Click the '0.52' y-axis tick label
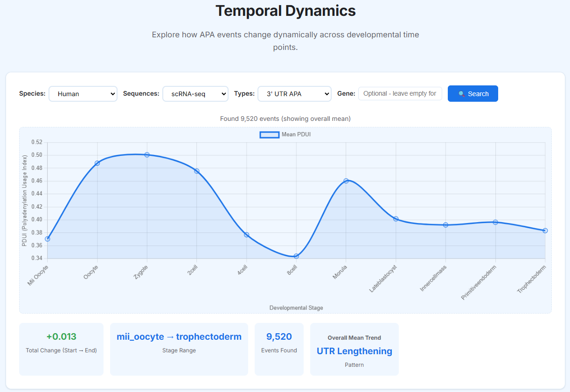This screenshot has height=392, width=570. pos(37,142)
